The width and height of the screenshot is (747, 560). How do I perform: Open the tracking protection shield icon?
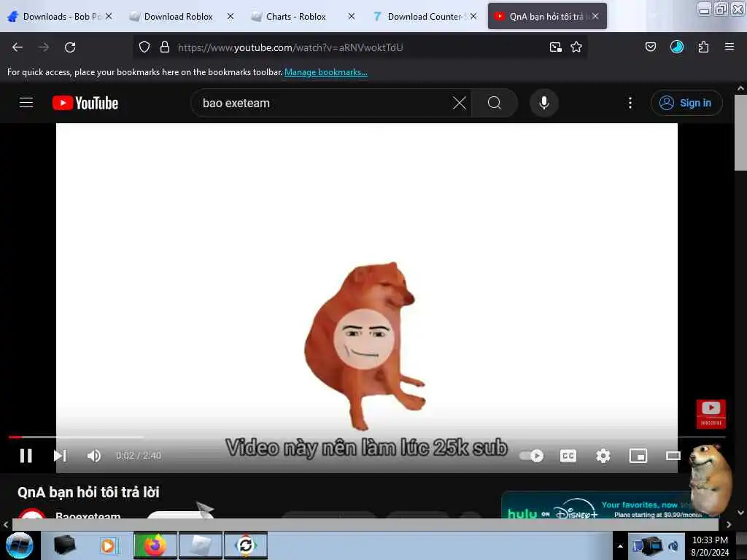click(144, 47)
